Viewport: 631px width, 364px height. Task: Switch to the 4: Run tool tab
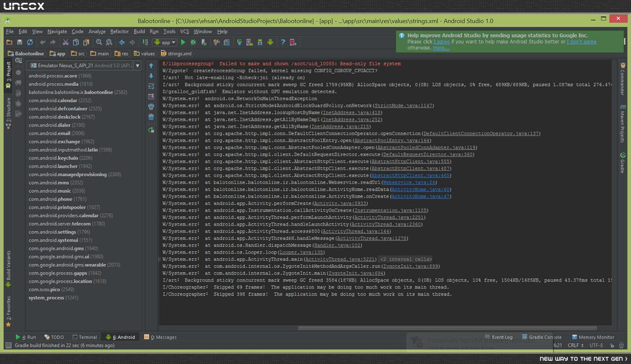[x=26, y=337]
